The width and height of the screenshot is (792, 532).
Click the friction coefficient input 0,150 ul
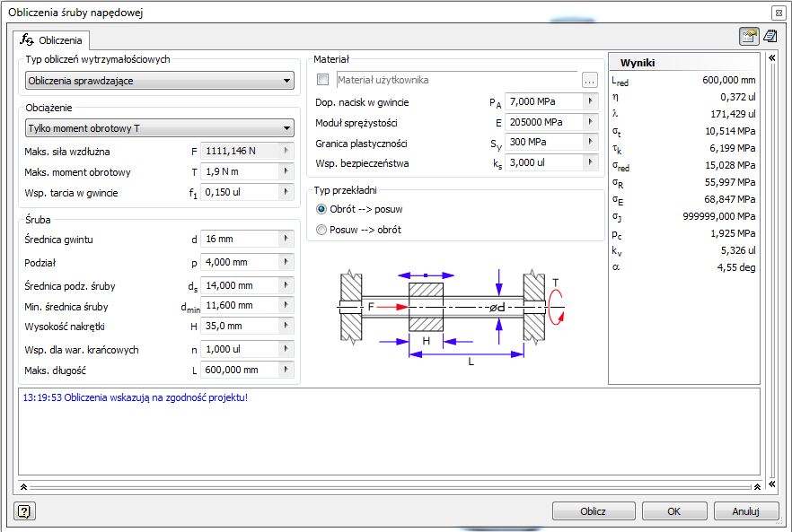click(x=240, y=192)
